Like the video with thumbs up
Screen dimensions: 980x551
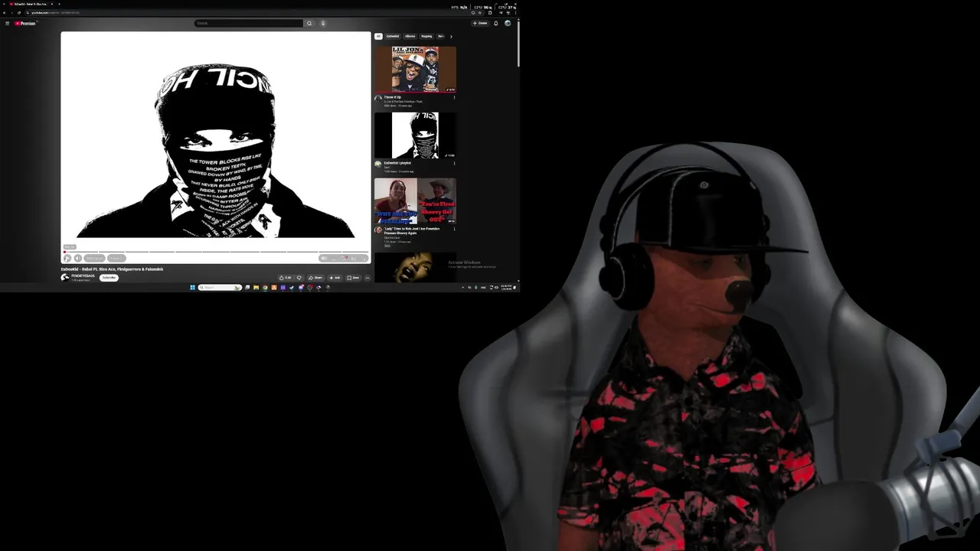(285, 278)
